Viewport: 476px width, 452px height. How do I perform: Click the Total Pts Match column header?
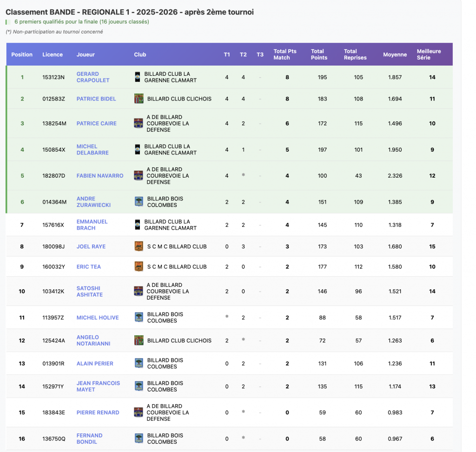[284, 54]
